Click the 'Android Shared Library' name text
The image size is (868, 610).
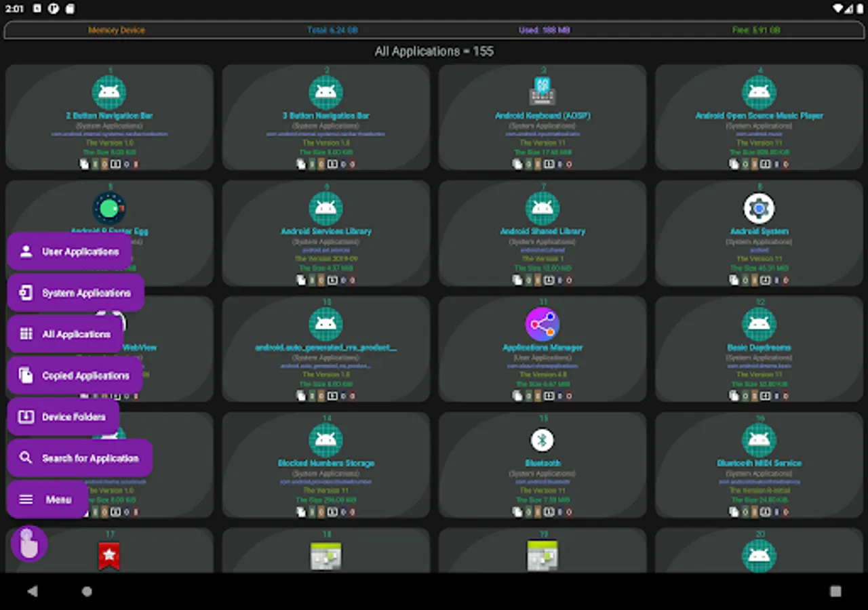coord(542,232)
